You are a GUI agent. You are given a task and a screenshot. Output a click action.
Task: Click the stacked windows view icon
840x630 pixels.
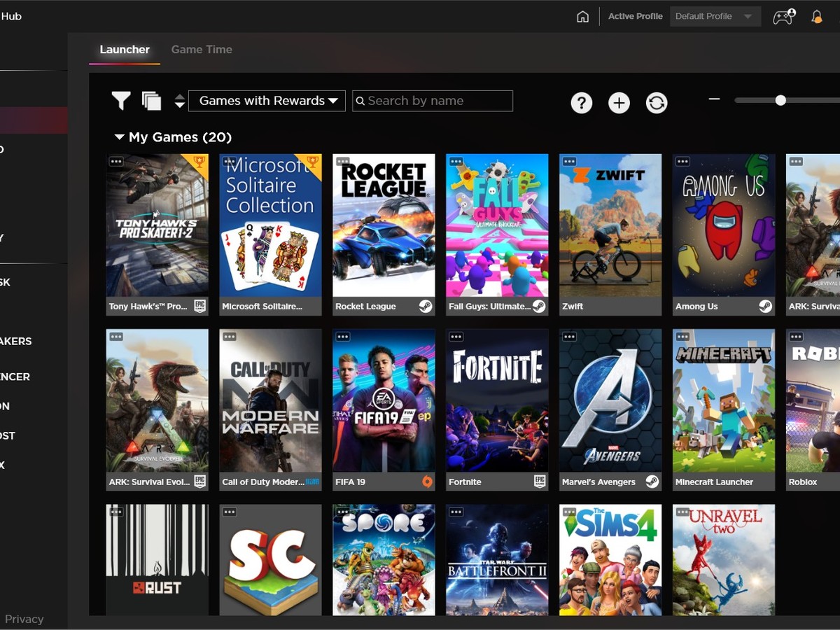[151, 101]
